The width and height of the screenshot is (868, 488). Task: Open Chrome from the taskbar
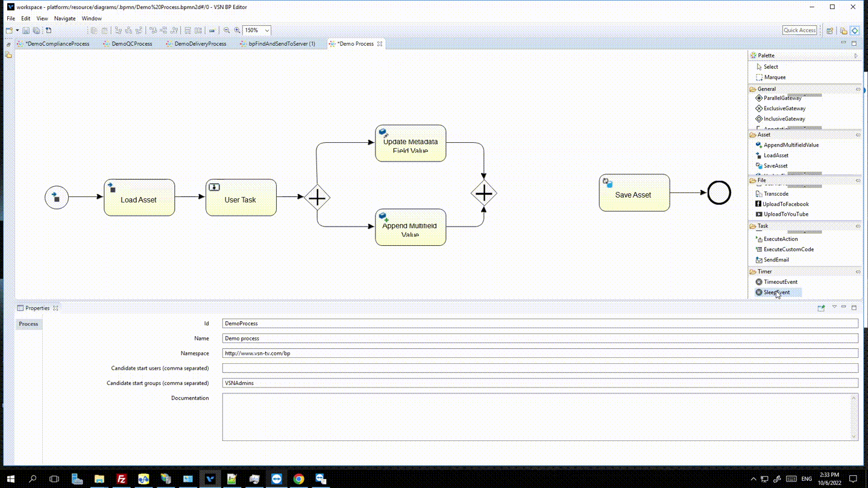pos(298,479)
